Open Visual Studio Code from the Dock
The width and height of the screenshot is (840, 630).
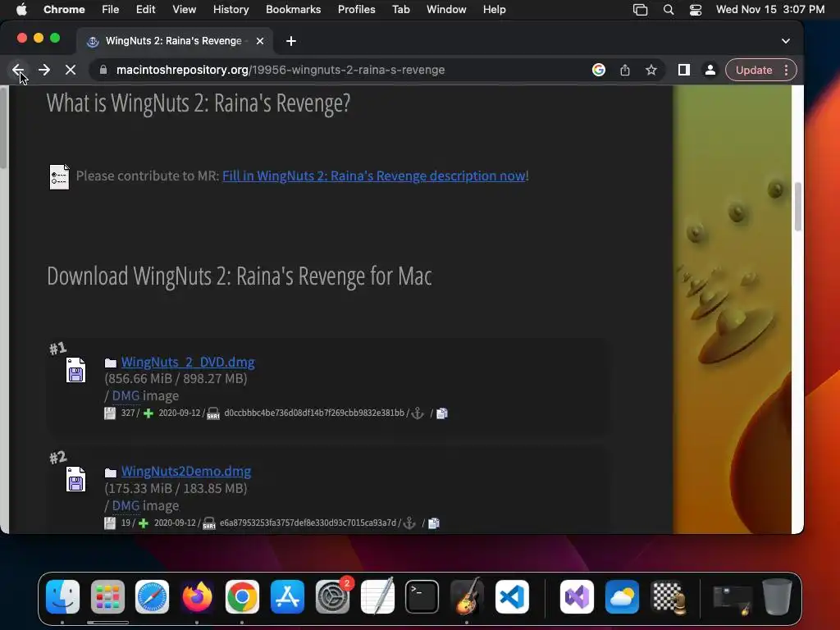[x=512, y=597]
